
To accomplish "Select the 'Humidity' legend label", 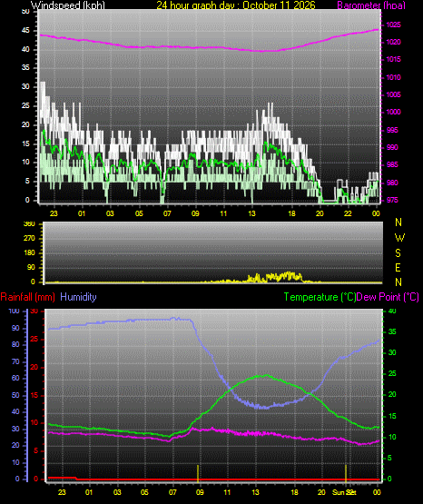I will 78,297.
